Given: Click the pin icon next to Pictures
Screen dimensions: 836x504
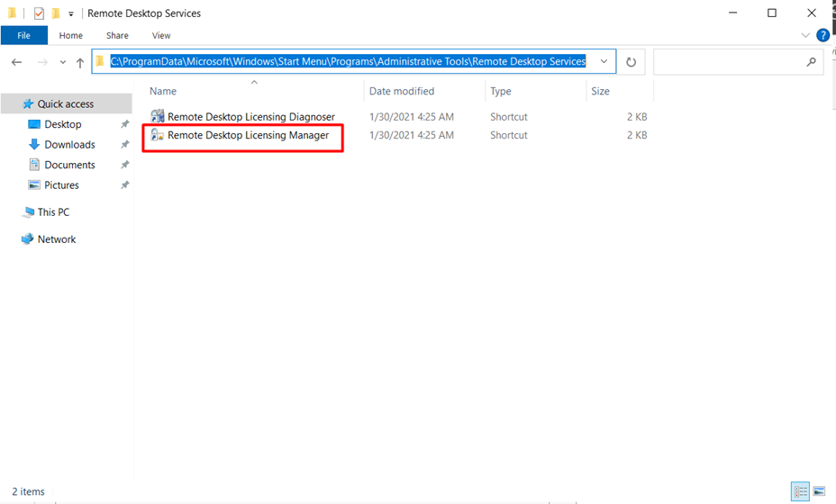Looking at the screenshot, I should [x=124, y=184].
